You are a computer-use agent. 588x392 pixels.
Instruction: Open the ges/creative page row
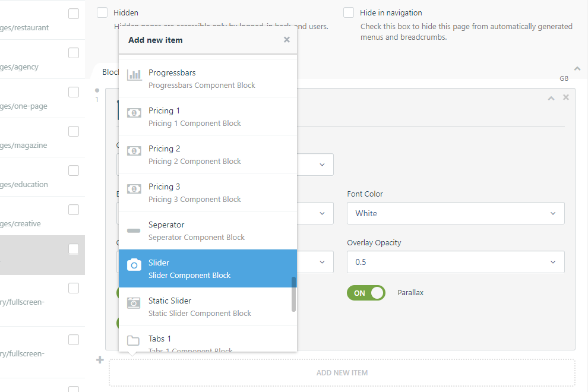(x=42, y=216)
